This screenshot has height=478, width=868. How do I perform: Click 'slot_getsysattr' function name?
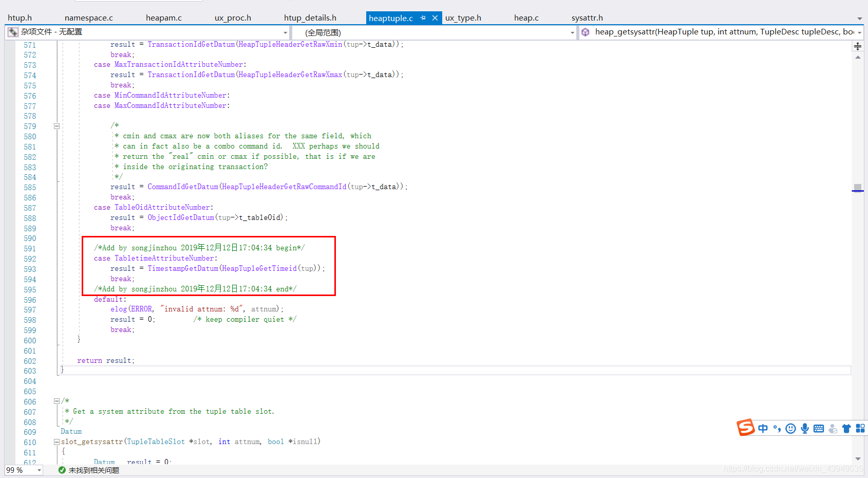tap(92, 442)
